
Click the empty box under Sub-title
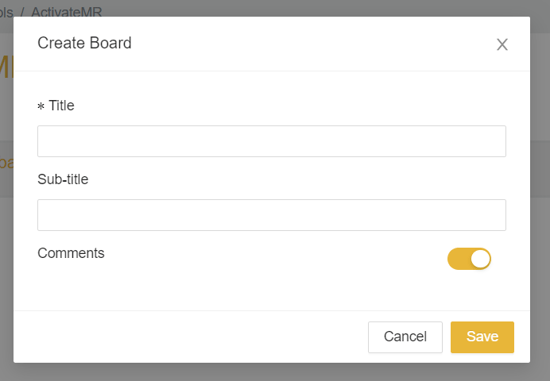click(271, 215)
